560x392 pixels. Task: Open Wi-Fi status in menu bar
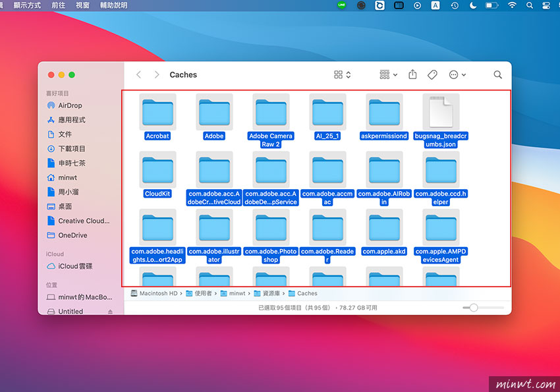tap(512, 5)
